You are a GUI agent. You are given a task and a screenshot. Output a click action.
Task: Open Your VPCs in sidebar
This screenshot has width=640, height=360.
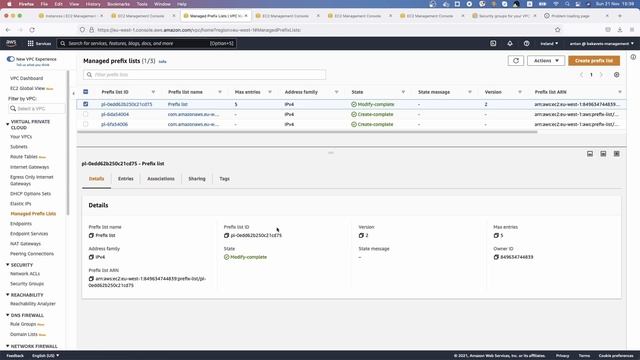21,137
